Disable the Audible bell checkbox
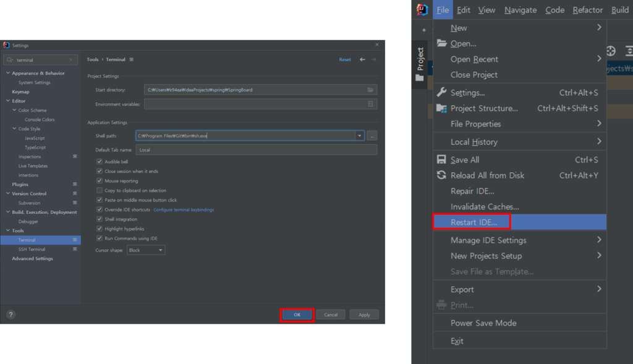 [100, 162]
